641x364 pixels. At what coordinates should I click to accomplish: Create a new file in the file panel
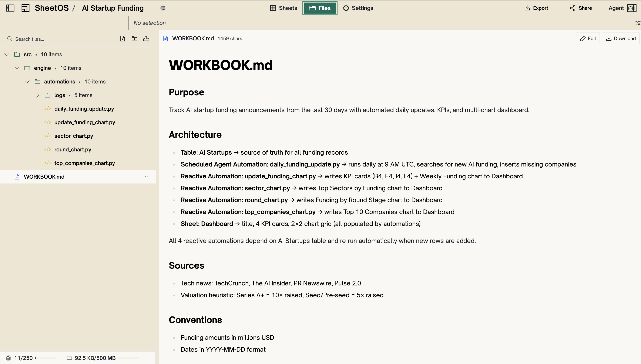coord(122,39)
